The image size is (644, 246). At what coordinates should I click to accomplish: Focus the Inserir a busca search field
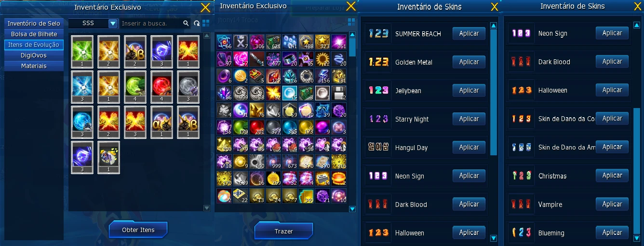[x=151, y=23]
